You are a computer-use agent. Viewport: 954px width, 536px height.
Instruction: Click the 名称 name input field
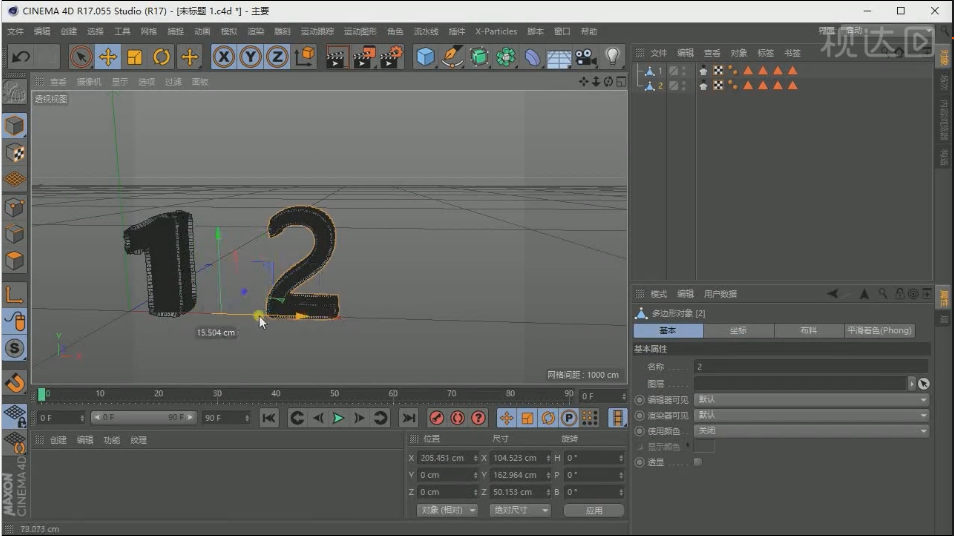[811, 366]
